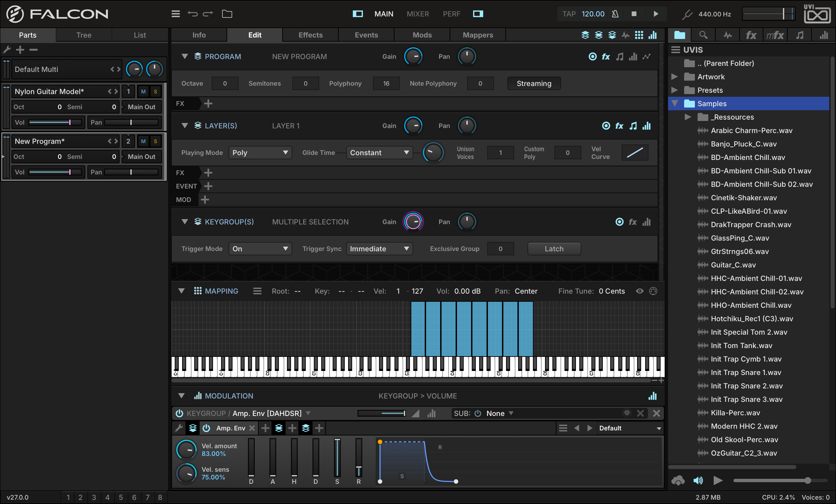Toggle the metronome icon
836x504 pixels.
pos(615,14)
